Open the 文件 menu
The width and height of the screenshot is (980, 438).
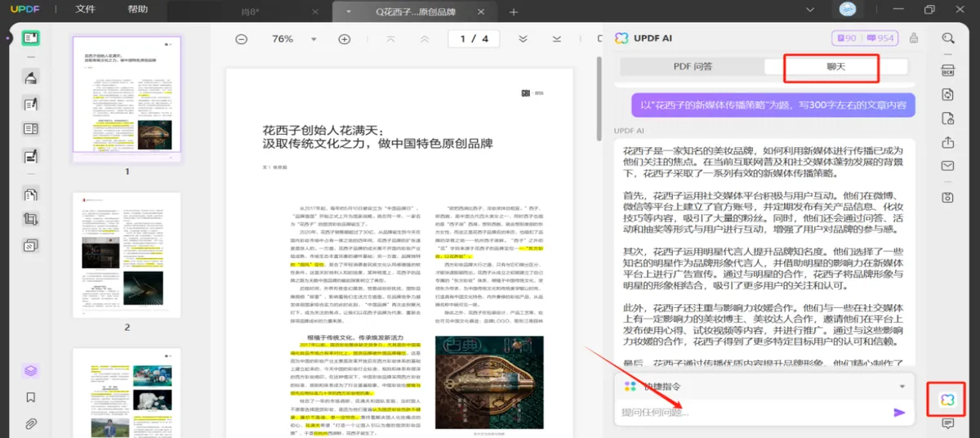tap(85, 10)
